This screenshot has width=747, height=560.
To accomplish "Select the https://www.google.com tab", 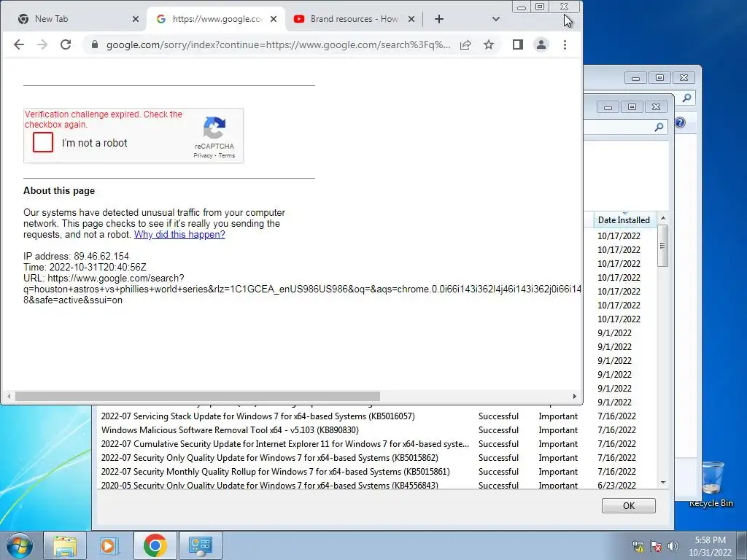I will click(216, 19).
